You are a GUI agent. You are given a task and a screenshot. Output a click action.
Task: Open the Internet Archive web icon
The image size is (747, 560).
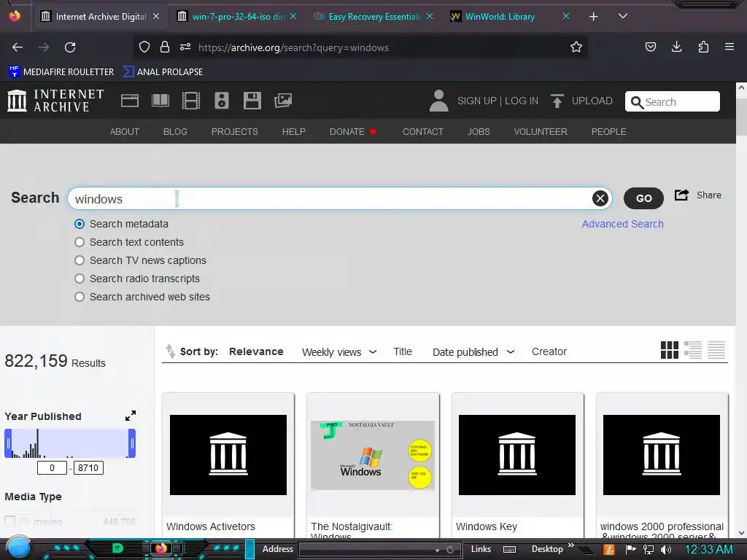[130, 101]
